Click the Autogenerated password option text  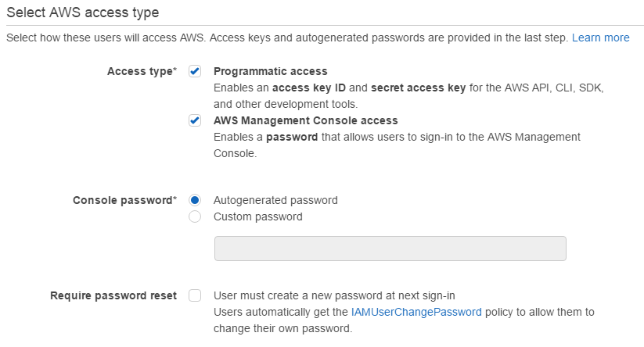[x=275, y=200]
